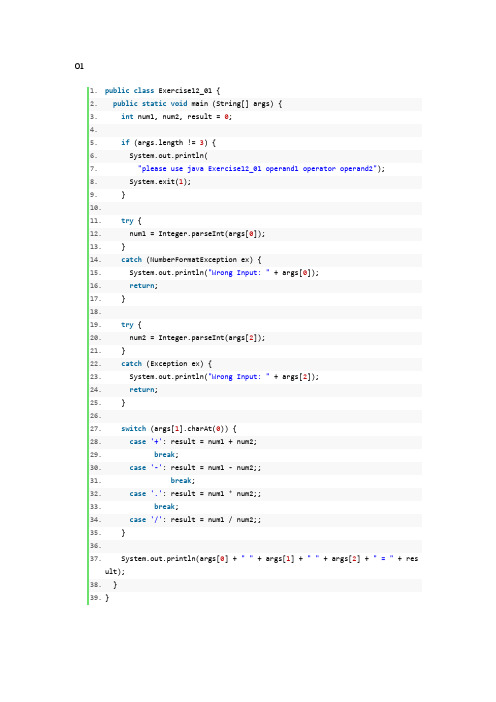Click line number '18.' in the gutter
The width and height of the screenshot is (496, 702).
(x=95, y=312)
